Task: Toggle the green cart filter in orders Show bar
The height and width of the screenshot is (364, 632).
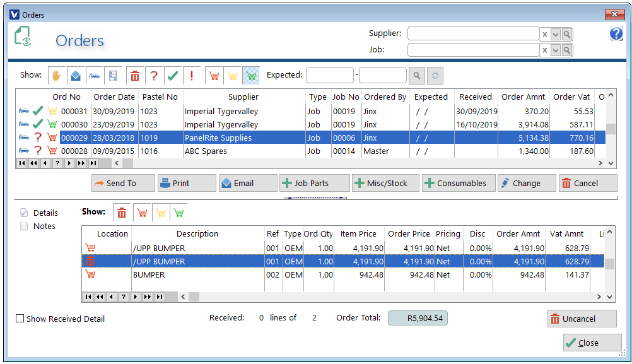Action: [x=251, y=75]
